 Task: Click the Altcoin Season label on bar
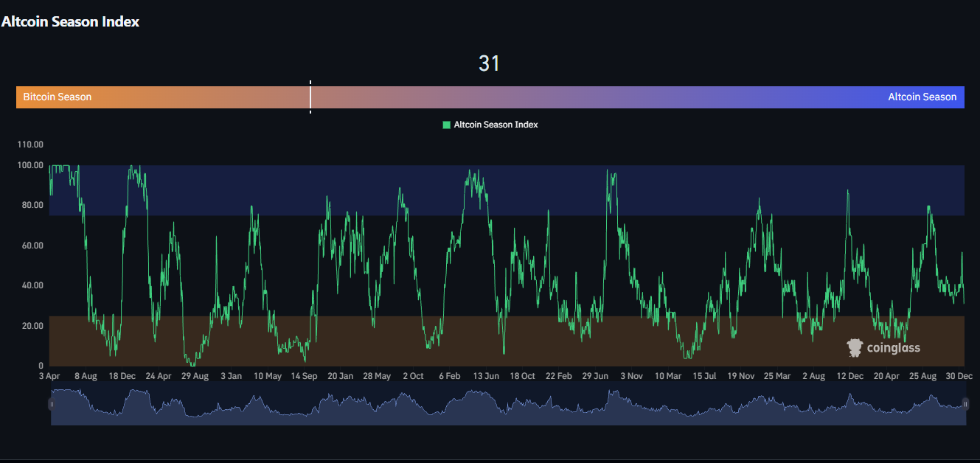(x=922, y=97)
